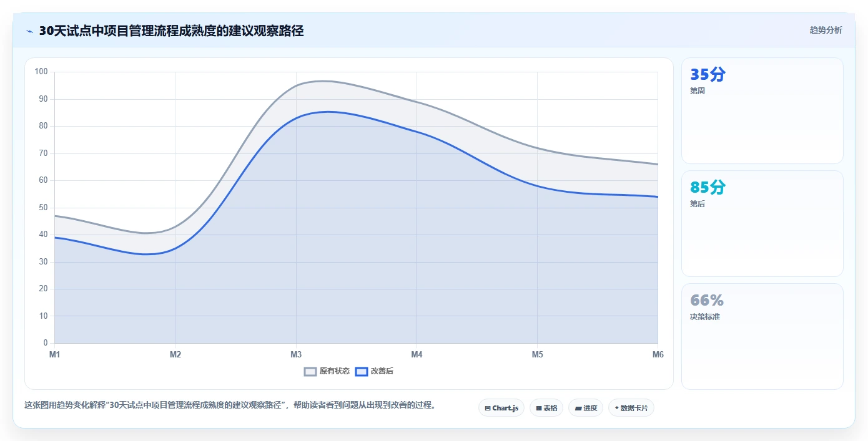
Task: Click the chart description sentence below
Action: tap(230, 405)
